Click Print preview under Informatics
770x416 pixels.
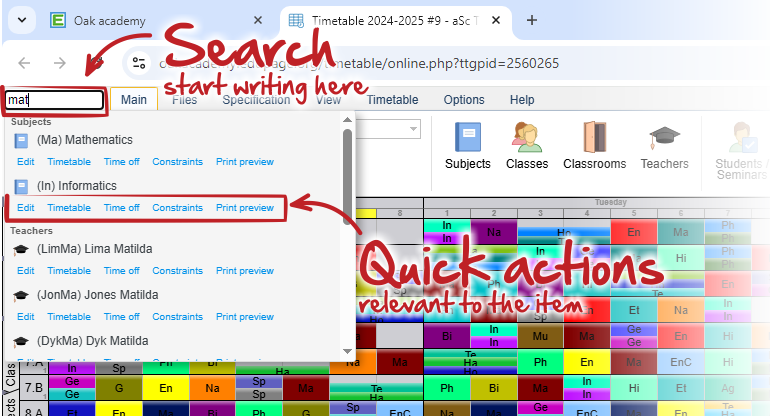pyautogui.click(x=244, y=208)
